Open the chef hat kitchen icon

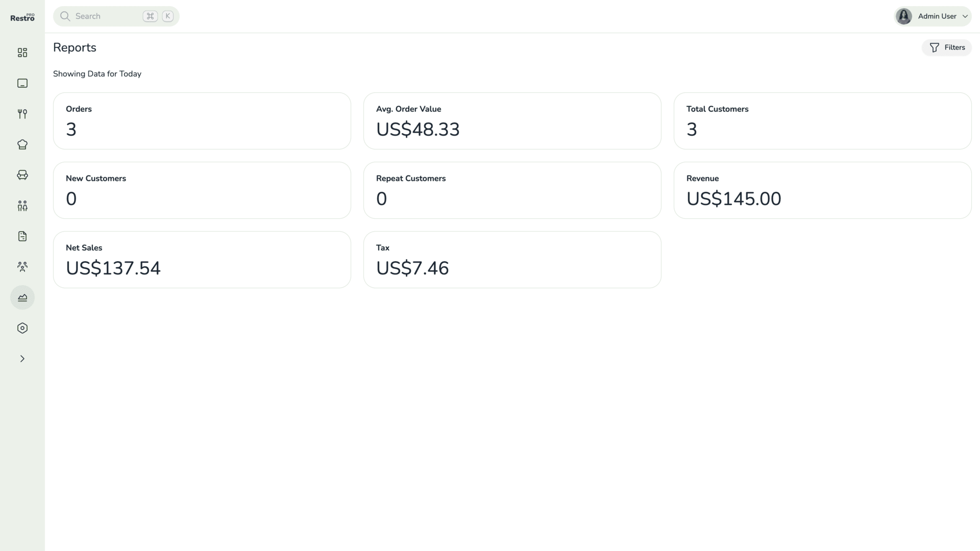click(22, 144)
